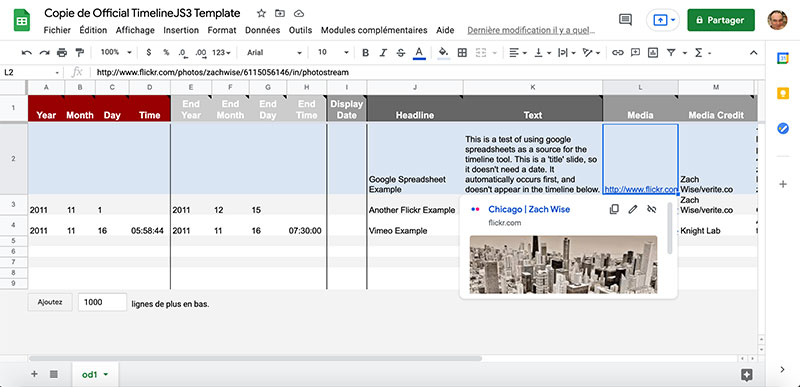Star the document title
800x387 pixels.
[x=261, y=13]
